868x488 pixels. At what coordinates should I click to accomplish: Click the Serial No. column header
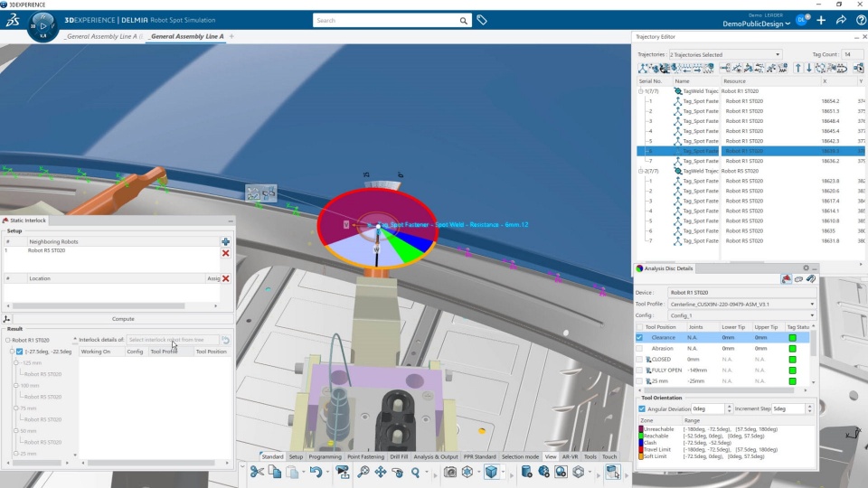point(654,80)
